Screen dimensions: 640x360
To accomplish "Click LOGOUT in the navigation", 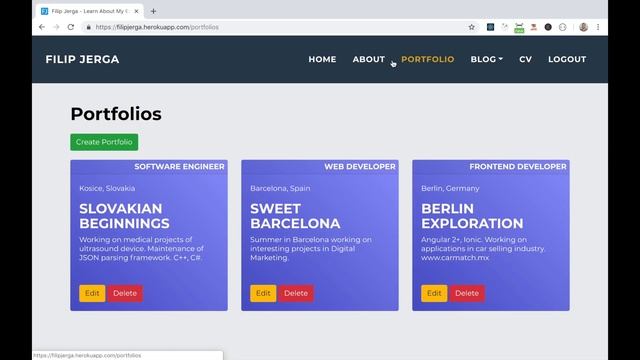I will tap(567, 59).
